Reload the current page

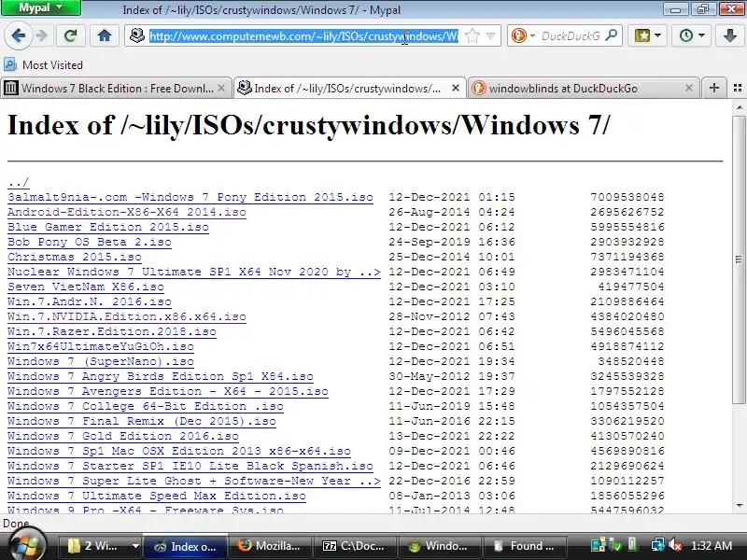point(71,35)
